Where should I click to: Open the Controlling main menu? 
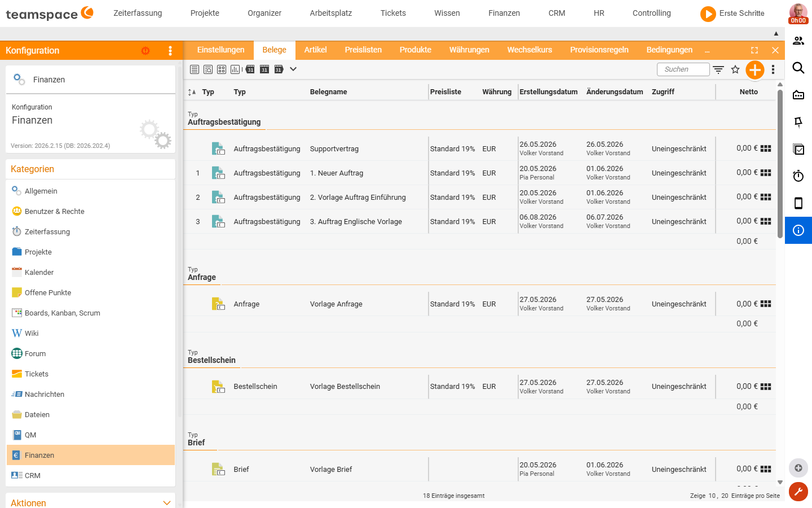[652, 13]
